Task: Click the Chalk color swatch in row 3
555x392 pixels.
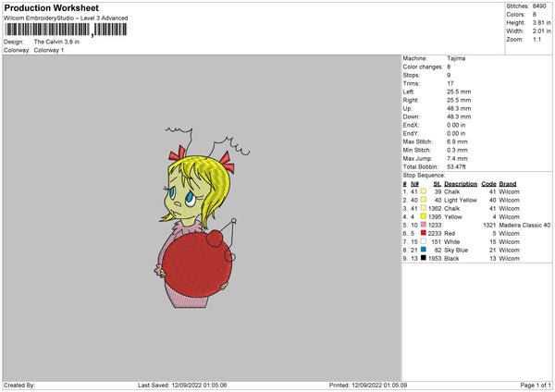Action: [424, 208]
